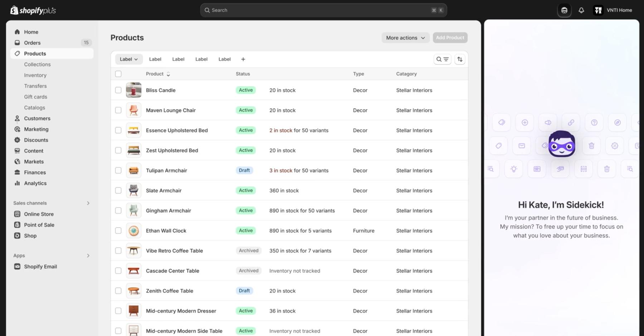Click the VNTI Home store logo icon
Screen dimensions: 644x336
coord(598,10)
